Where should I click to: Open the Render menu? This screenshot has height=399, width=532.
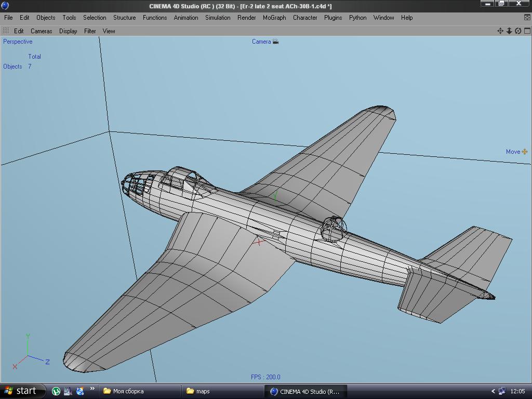pyautogui.click(x=247, y=17)
